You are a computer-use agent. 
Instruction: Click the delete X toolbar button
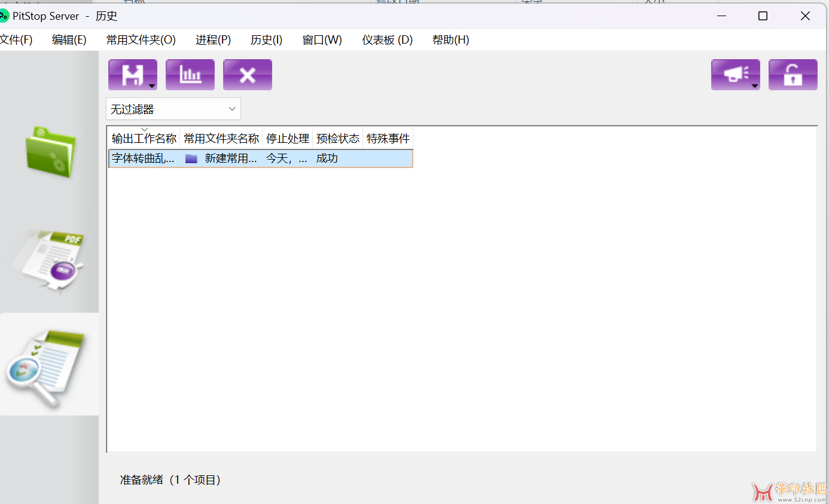(x=247, y=75)
